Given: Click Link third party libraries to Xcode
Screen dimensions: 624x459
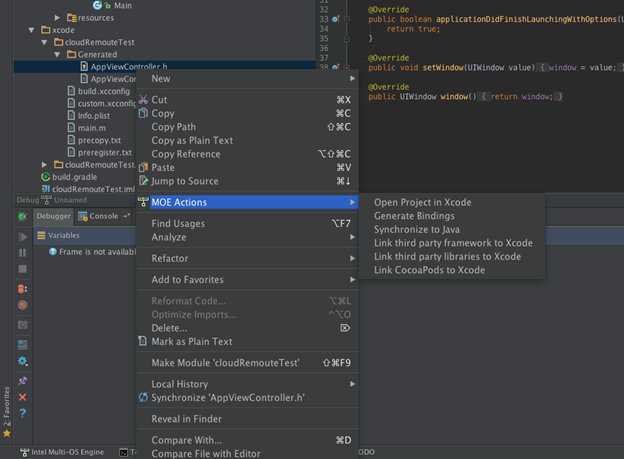Looking at the screenshot, I should point(452,256).
